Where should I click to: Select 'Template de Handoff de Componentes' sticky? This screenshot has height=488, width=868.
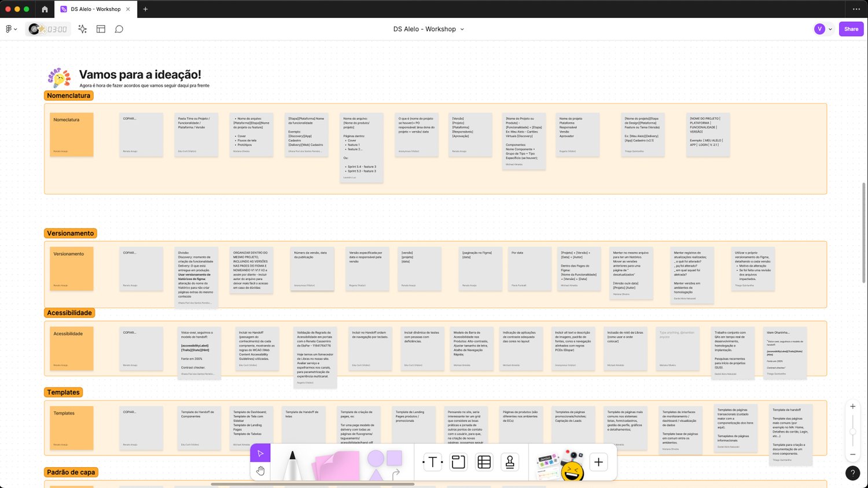pos(199,428)
